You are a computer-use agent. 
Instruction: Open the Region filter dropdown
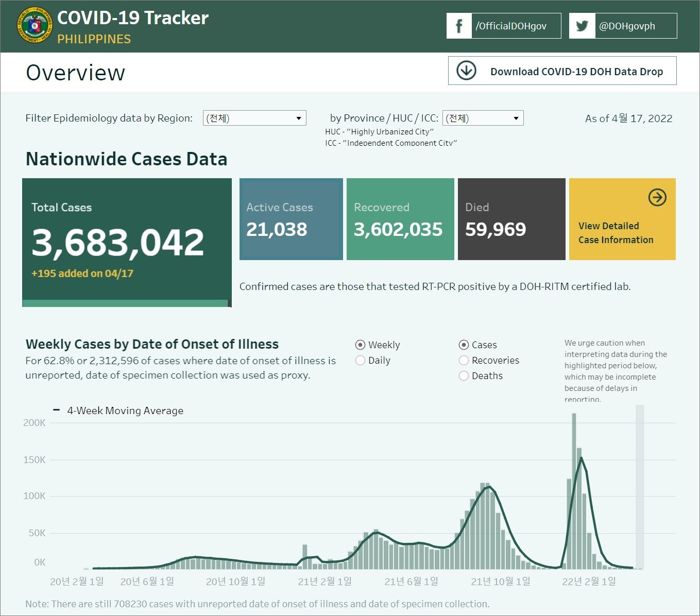(x=254, y=118)
